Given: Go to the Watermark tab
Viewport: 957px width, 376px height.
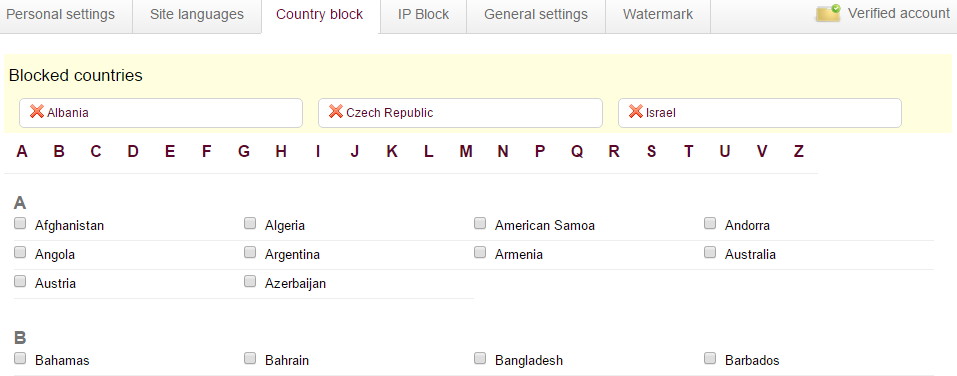Looking at the screenshot, I should 658,14.
